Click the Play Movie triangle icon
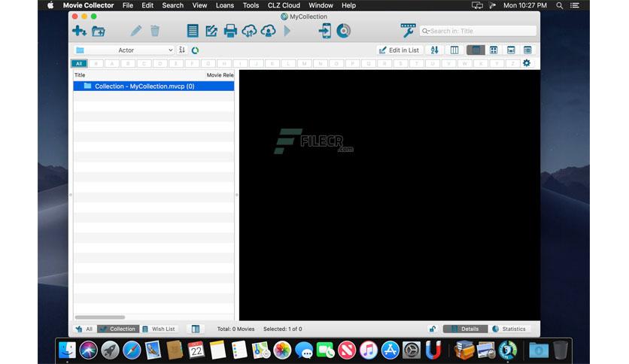Viewport: 629px width, 364px height. coord(287,31)
